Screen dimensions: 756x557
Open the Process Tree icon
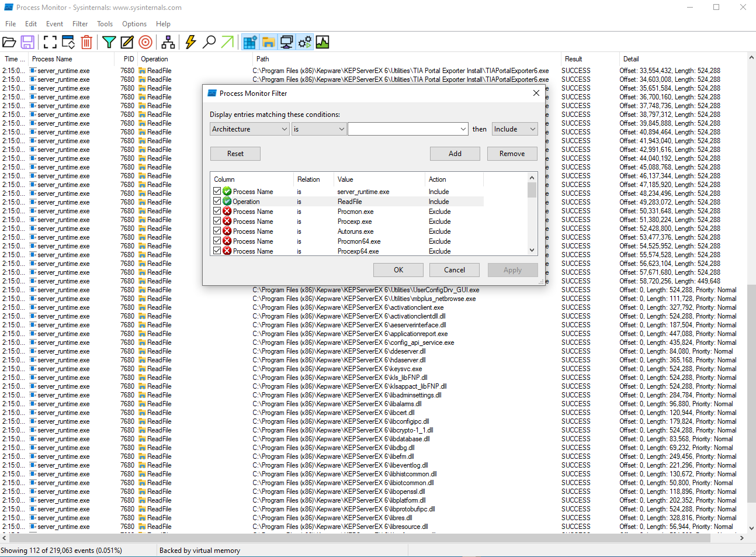click(168, 42)
